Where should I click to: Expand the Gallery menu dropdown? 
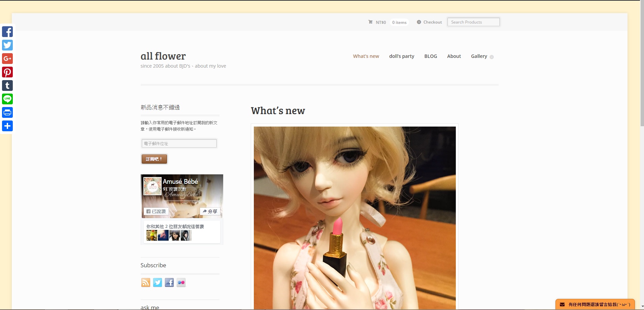pyautogui.click(x=482, y=56)
